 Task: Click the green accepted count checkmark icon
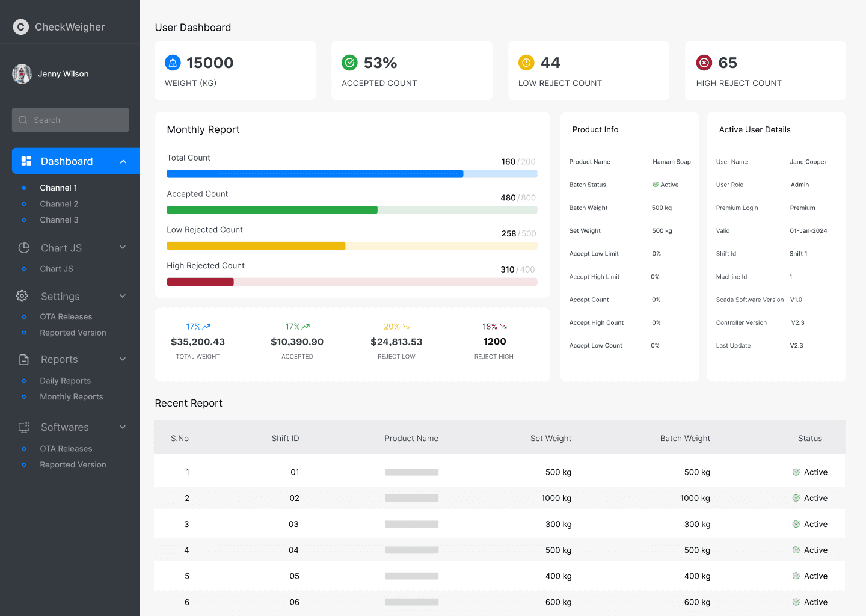349,63
